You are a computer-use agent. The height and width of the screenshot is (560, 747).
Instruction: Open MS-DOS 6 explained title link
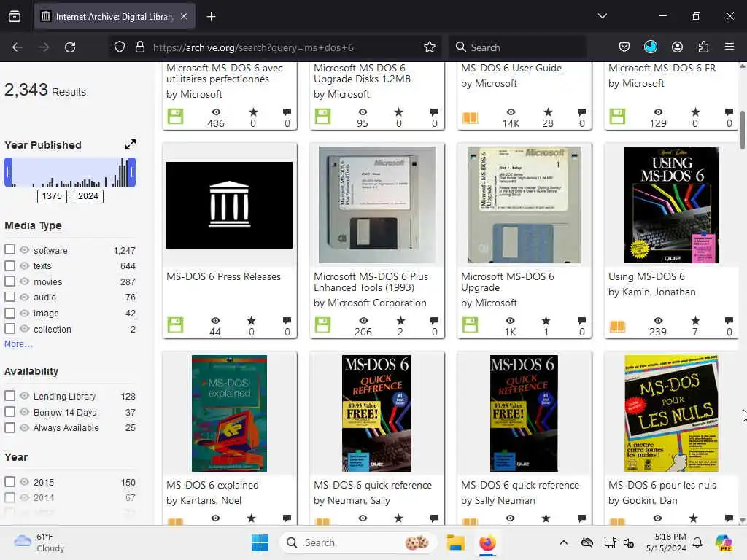coord(212,485)
